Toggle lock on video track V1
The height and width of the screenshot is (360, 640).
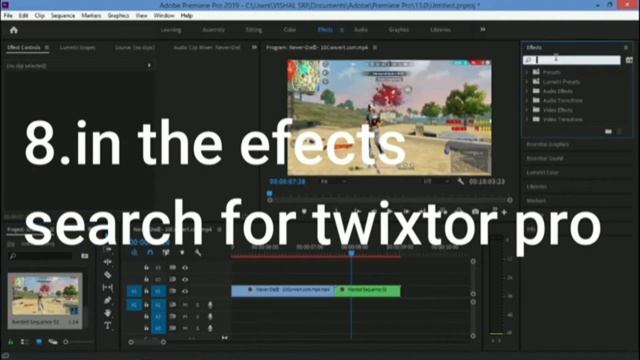[146, 291]
